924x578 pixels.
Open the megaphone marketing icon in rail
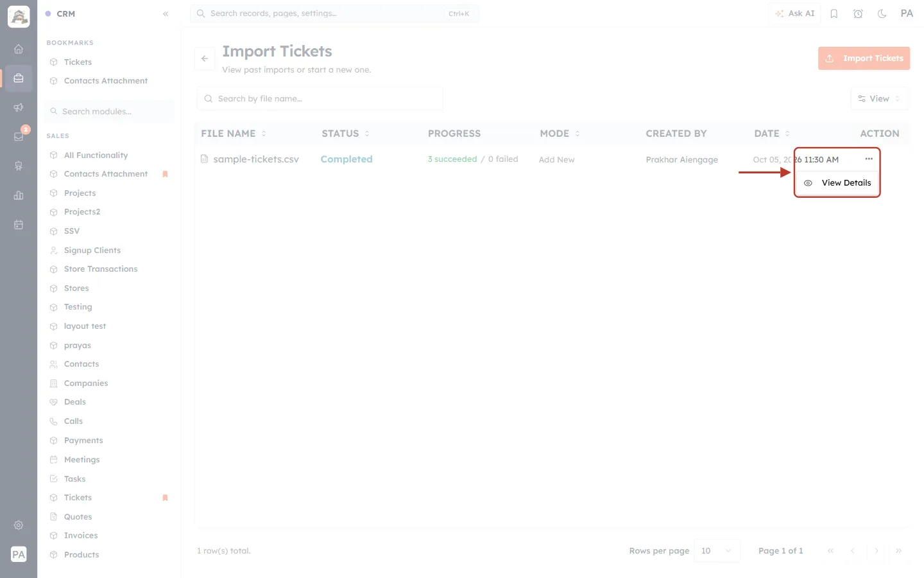click(19, 107)
